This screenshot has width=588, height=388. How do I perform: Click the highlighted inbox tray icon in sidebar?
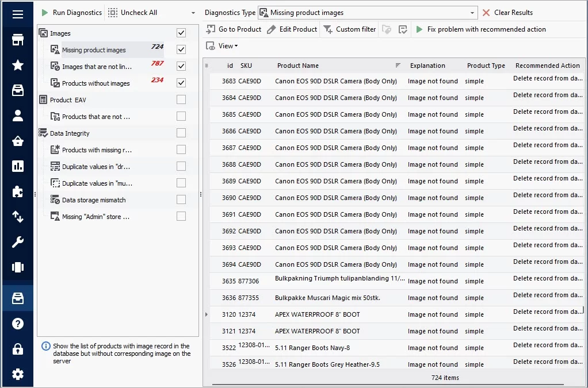click(18, 298)
